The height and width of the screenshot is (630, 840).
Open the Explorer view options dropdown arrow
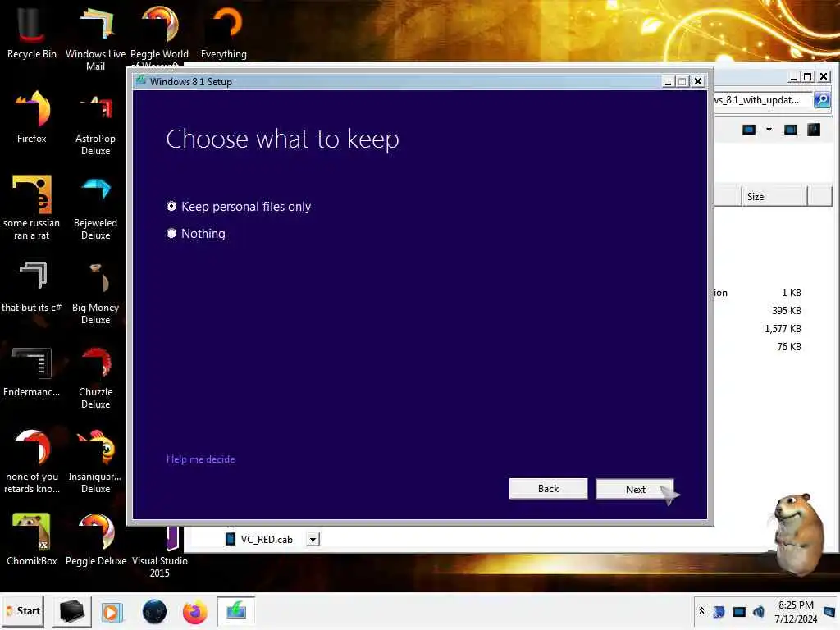(x=769, y=129)
